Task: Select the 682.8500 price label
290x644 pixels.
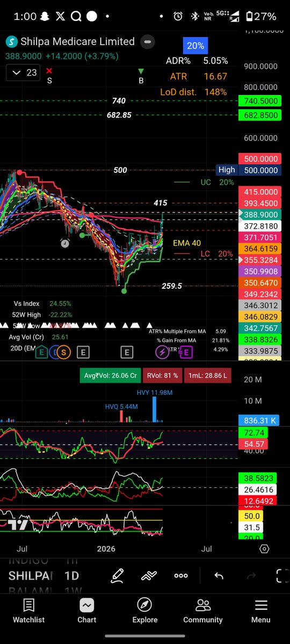Action: pos(260,115)
